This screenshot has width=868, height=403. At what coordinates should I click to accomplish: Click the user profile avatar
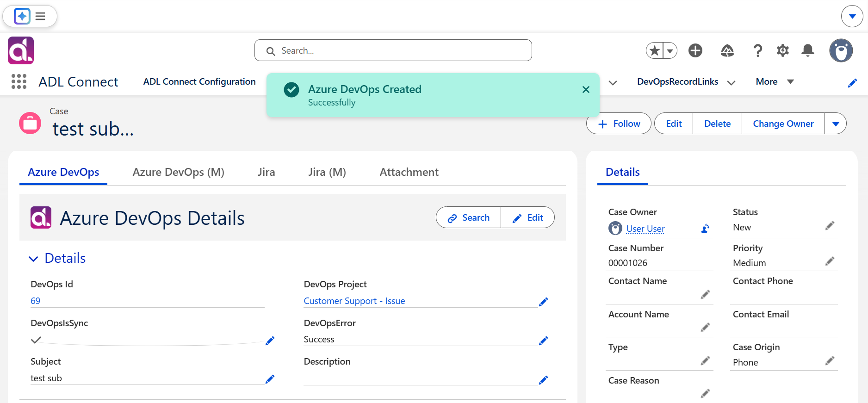coord(841,50)
